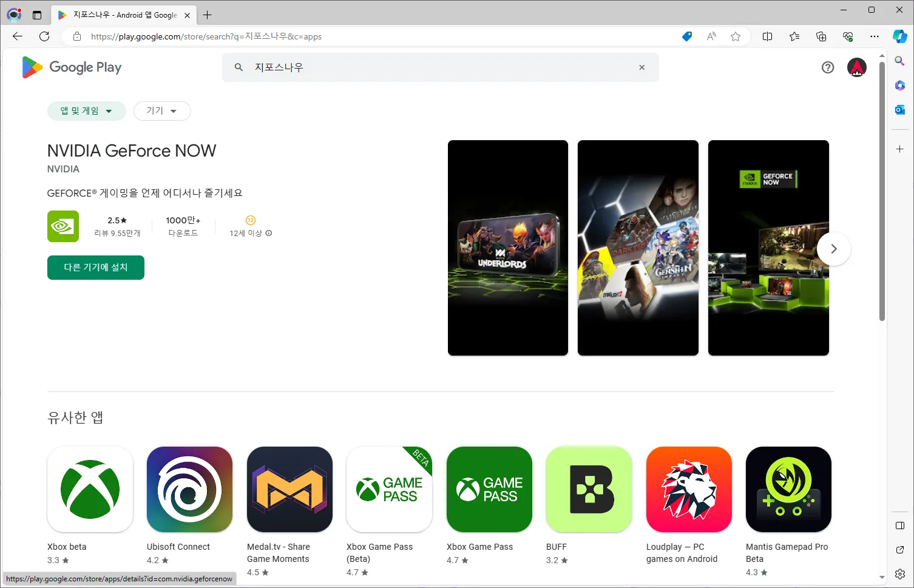Open the Xbox beta app icon
Image resolution: width=914 pixels, height=588 pixels.
click(90, 490)
